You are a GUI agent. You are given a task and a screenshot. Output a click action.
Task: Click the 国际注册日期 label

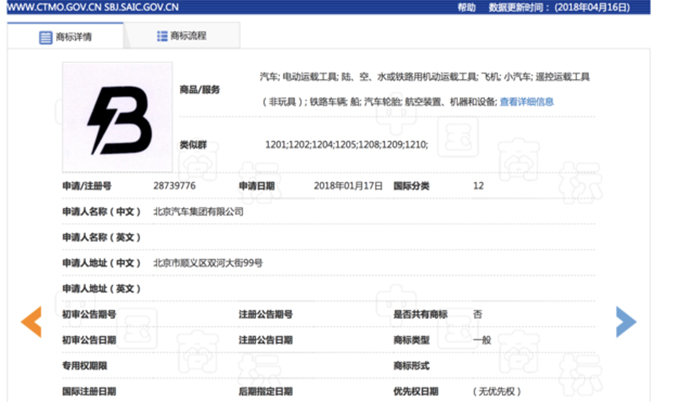[89, 392]
